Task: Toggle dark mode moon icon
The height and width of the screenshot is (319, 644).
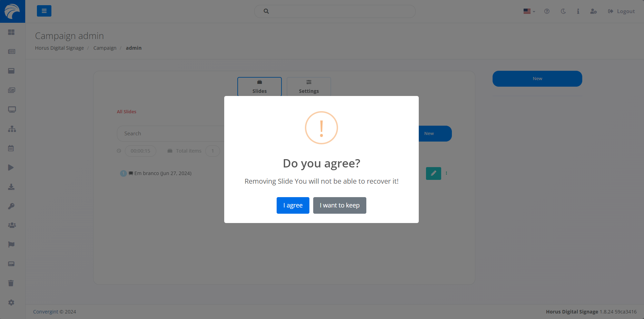Action: coord(563,11)
